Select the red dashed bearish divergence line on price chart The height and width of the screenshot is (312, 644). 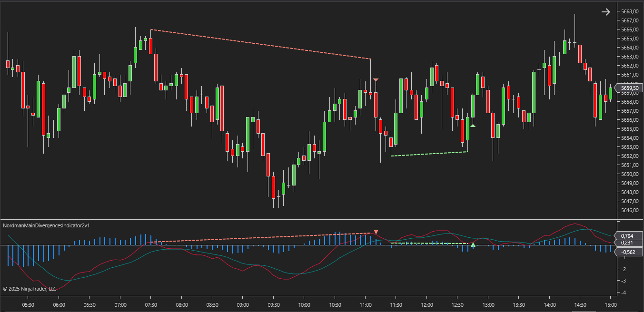pyautogui.click(x=260, y=44)
